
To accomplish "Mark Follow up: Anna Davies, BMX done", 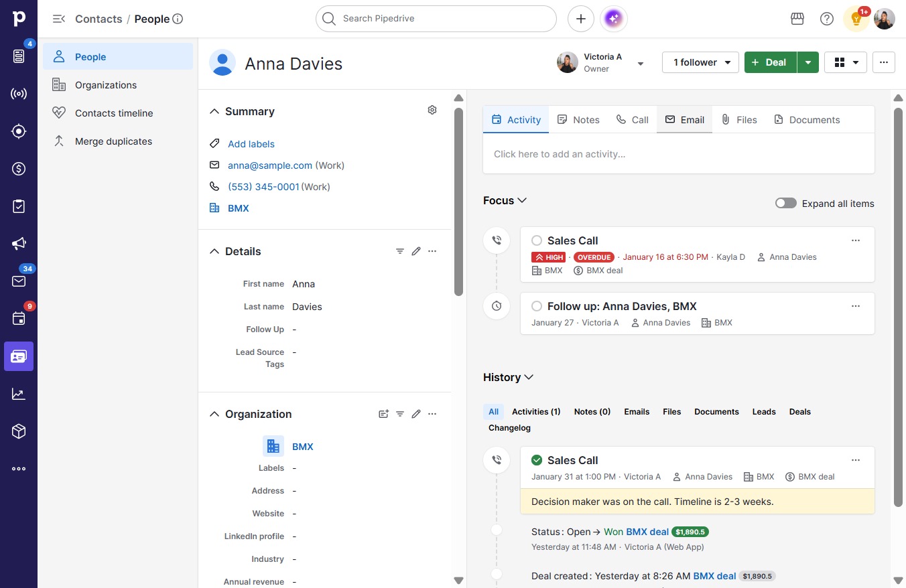I will click(x=537, y=306).
